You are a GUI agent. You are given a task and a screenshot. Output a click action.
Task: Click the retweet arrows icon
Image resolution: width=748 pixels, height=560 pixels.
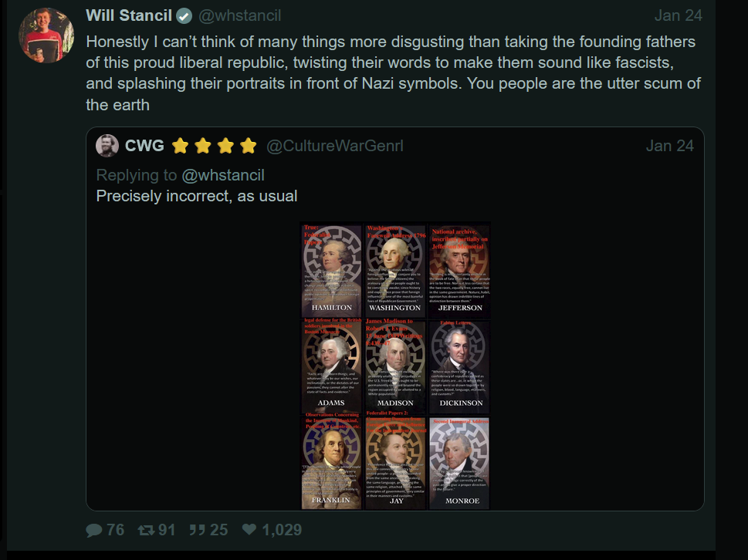click(146, 530)
